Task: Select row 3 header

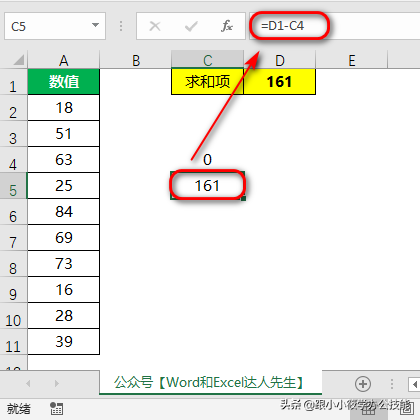Action: pyautogui.click(x=13, y=134)
